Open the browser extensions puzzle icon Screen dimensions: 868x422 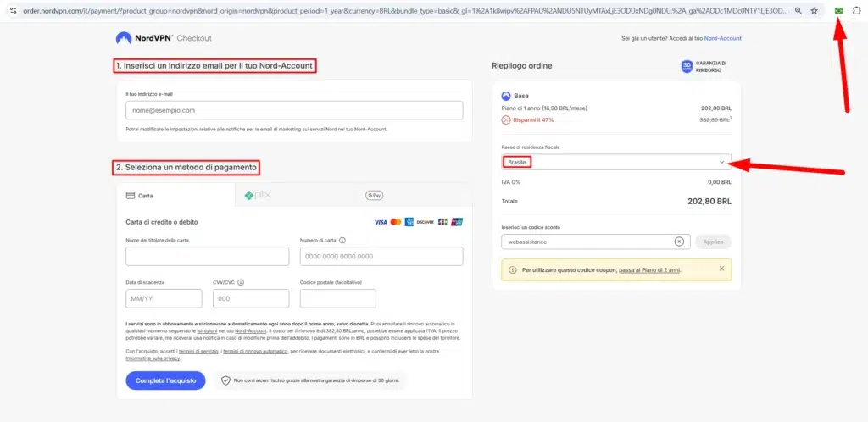(x=856, y=10)
